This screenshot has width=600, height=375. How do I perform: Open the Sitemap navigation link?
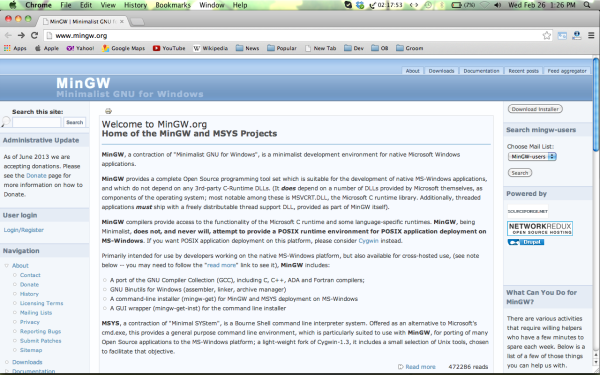click(x=31, y=350)
